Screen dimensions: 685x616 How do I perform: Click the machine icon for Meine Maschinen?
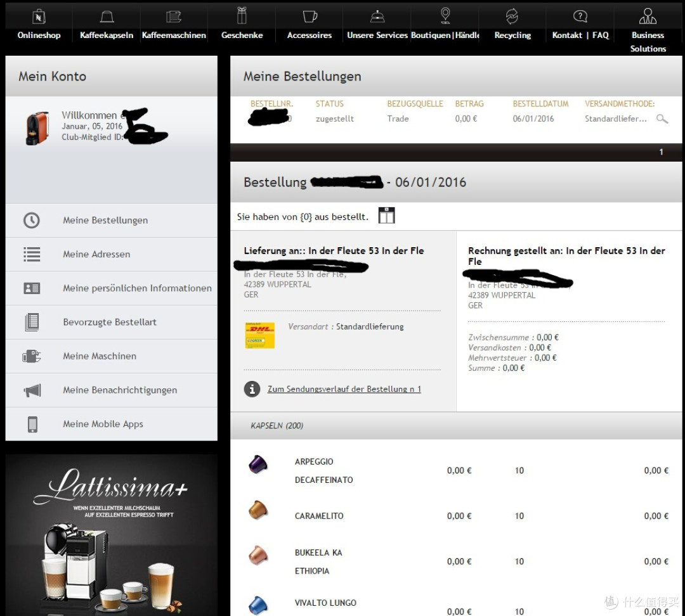pos(32,356)
